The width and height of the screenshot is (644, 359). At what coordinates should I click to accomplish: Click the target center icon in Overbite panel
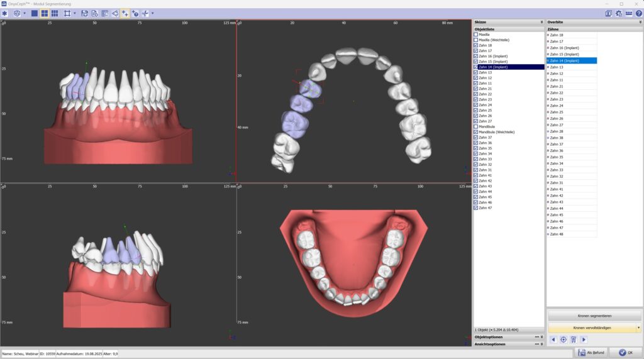tap(563, 340)
